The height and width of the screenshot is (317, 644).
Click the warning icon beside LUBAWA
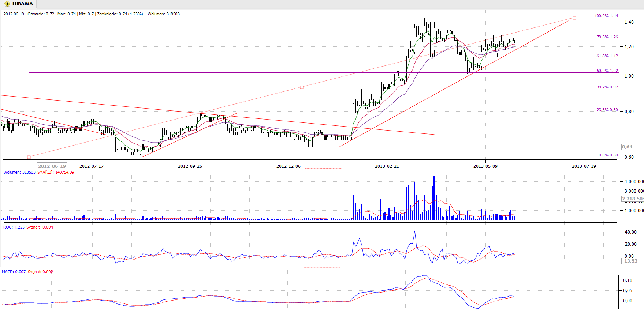point(7,4)
